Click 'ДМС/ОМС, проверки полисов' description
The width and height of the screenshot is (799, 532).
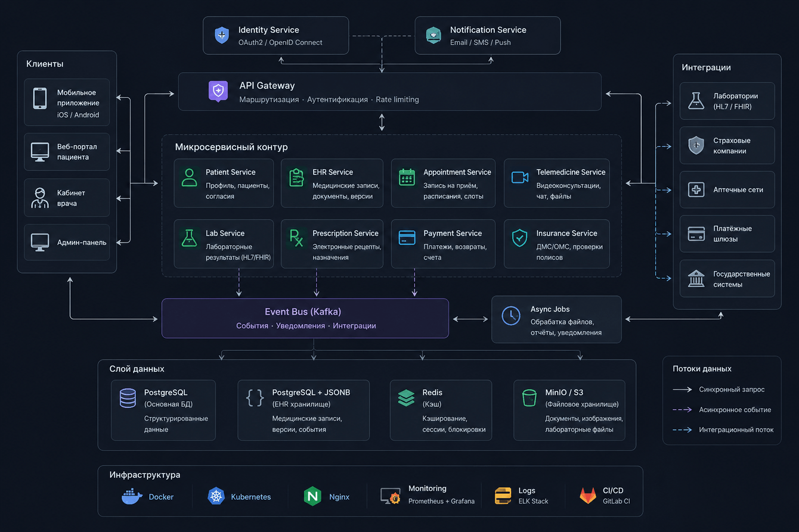point(569,252)
